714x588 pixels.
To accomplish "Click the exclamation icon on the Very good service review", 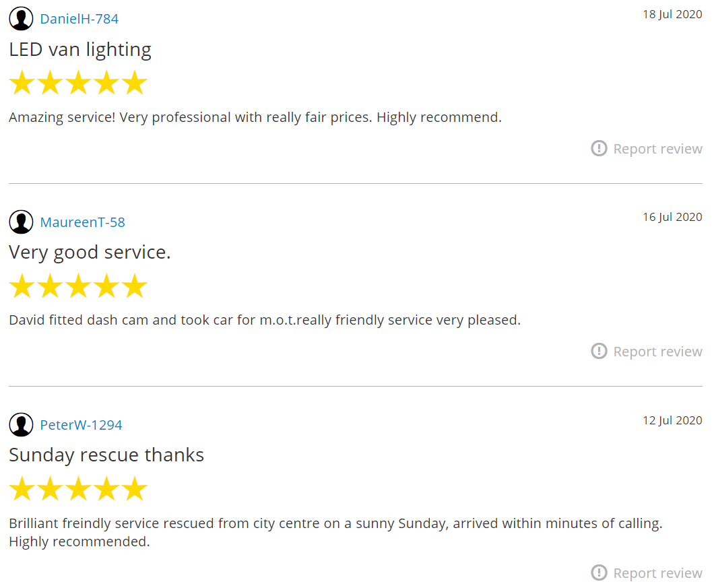I will pyautogui.click(x=599, y=351).
